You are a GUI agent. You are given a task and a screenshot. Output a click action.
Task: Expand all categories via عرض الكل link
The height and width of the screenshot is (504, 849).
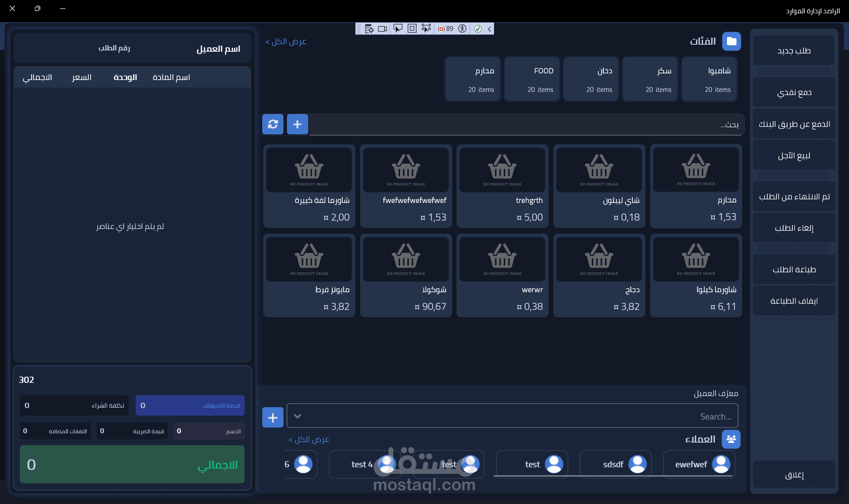pos(286,42)
